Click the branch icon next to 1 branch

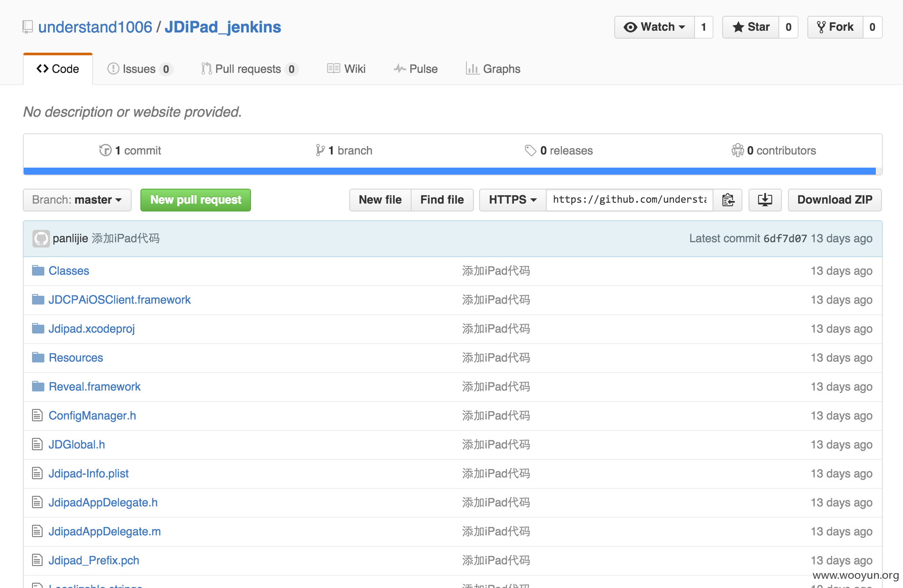(320, 151)
